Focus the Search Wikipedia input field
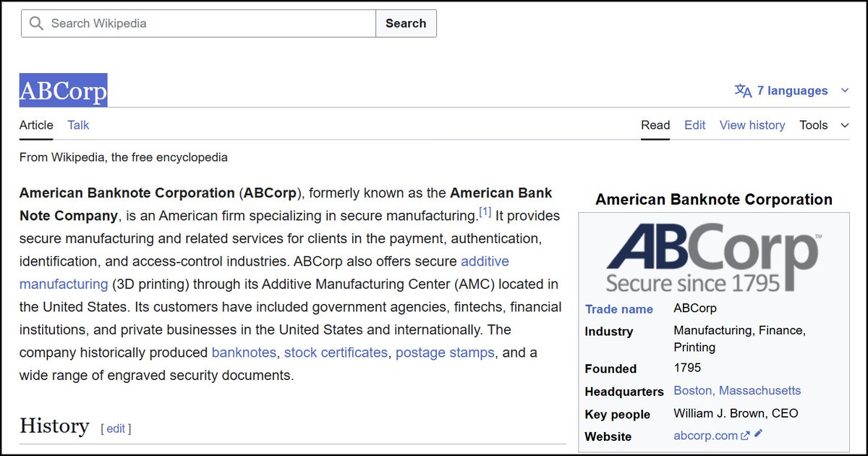Viewport: 868px width, 456px height. (210, 23)
